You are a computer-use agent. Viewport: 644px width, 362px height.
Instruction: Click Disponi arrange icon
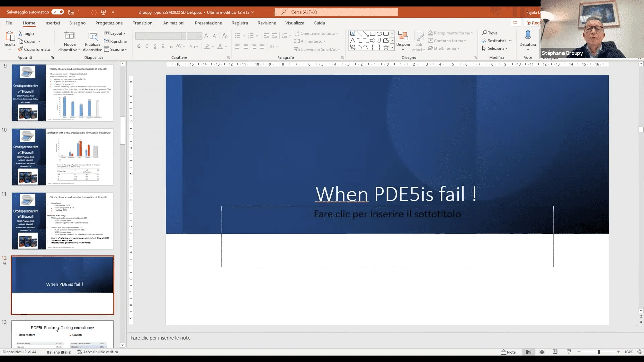click(x=403, y=36)
